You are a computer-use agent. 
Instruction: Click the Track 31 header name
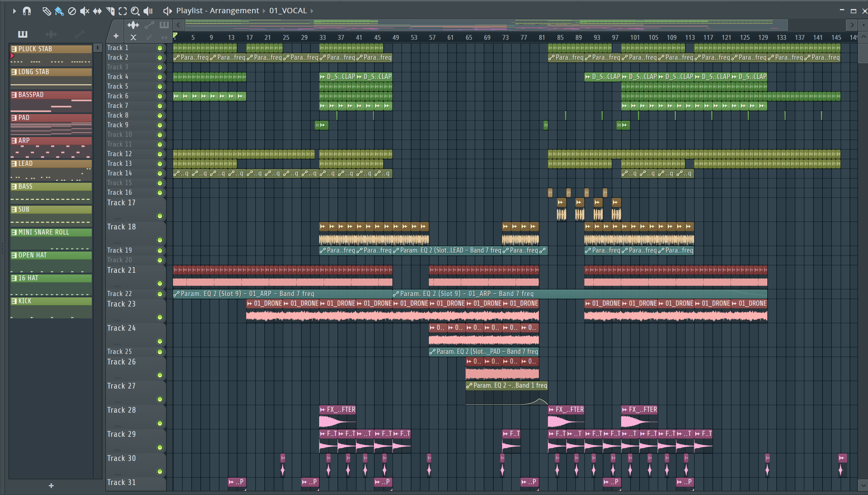(x=121, y=482)
